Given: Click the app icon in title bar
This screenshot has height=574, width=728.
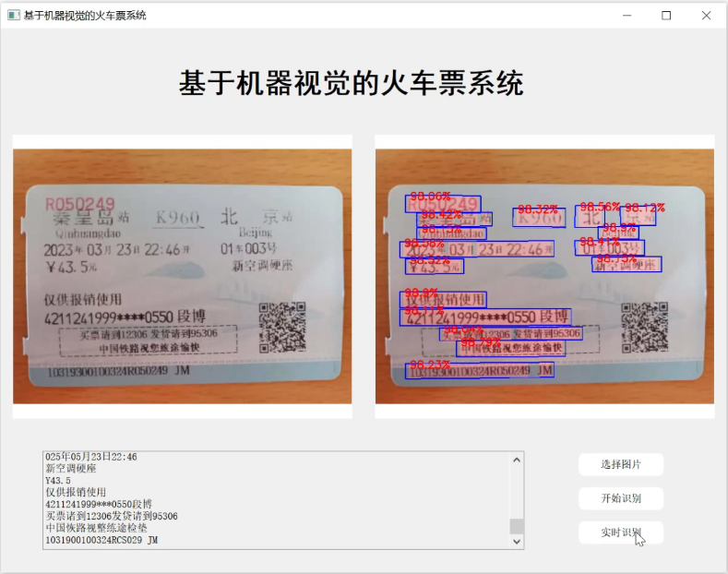Looking at the screenshot, I should [14, 16].
